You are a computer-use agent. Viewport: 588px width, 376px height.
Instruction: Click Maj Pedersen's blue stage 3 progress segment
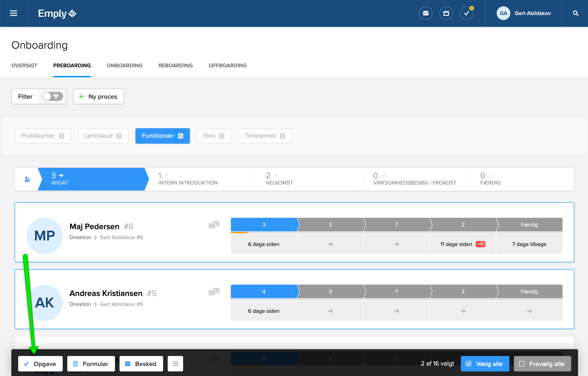coord(264,225)
